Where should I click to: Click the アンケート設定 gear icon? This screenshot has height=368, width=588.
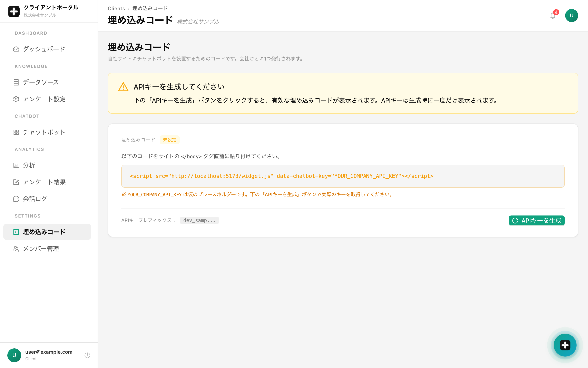[x=16, y=99]
